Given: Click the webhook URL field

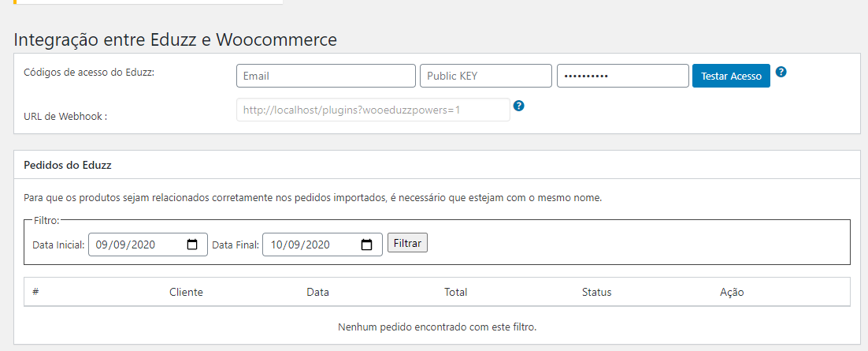Looking at the screenshot, I should [x=373, y=110].
